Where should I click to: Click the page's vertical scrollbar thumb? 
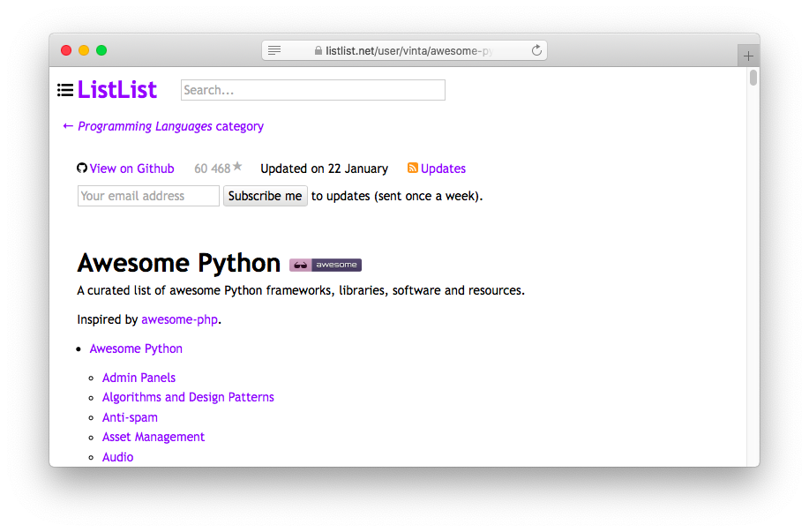[x=753, y=78]
